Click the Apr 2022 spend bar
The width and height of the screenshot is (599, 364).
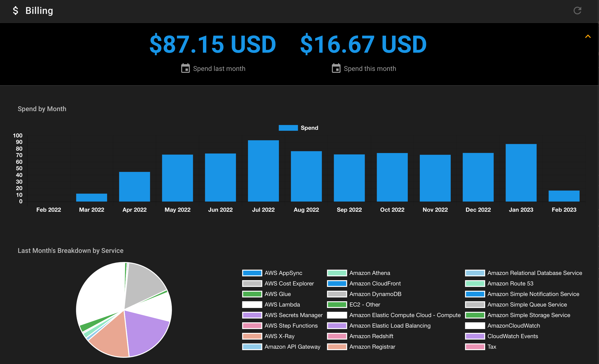click(x=134, y=187)
